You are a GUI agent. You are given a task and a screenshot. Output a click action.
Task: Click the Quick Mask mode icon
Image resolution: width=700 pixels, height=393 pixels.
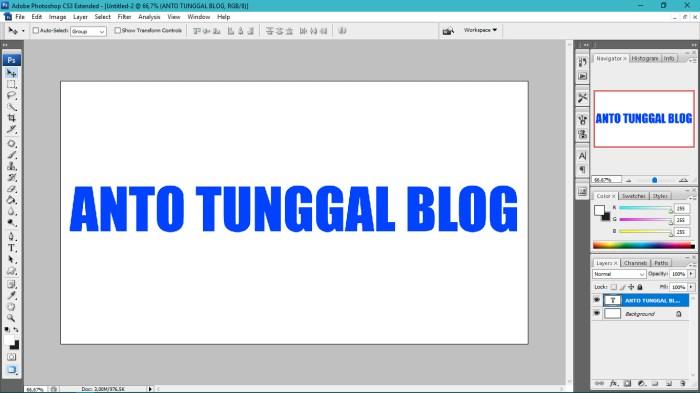(x=12, y=357)
